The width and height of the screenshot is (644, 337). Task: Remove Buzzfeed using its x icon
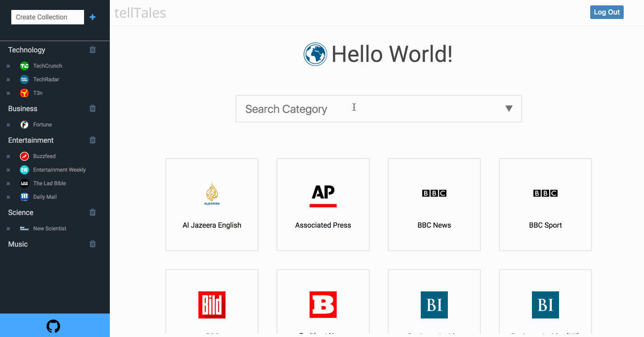coord(8,156)
